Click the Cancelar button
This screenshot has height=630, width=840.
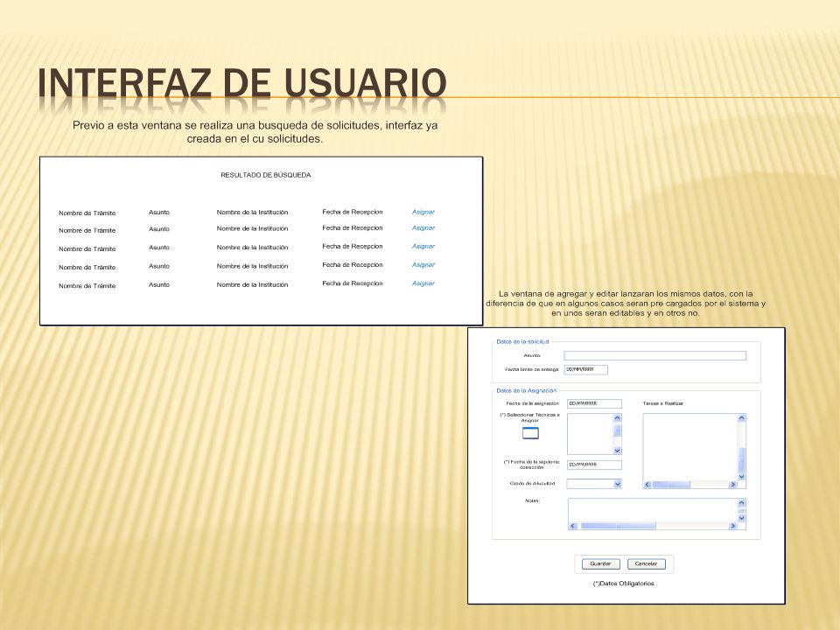point(646,564)
